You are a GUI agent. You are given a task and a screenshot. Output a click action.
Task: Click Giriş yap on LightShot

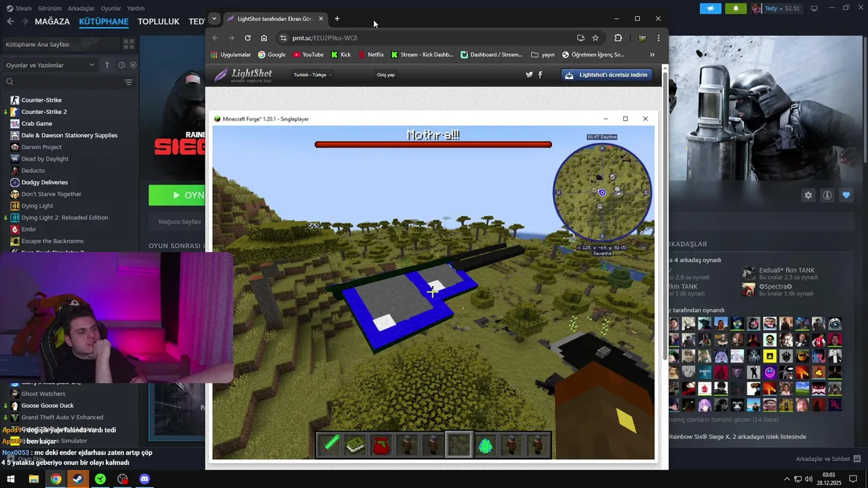pyautogui.click(x=386, y=75)
